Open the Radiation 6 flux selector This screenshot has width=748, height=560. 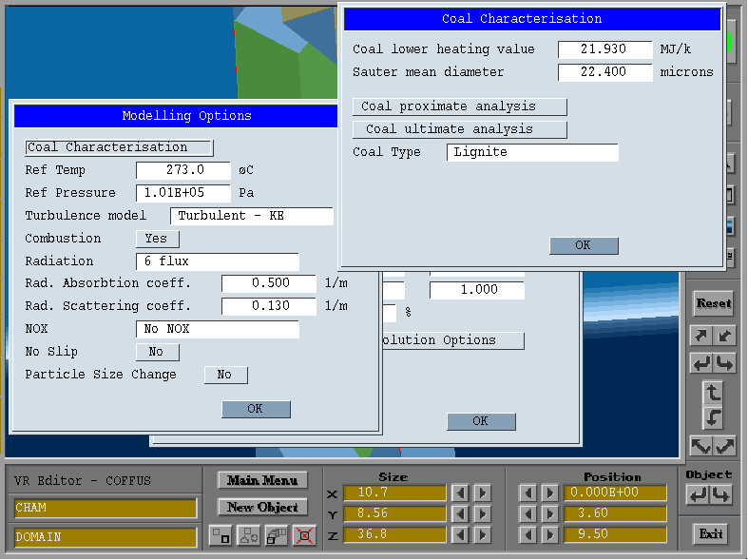(218, 261)
